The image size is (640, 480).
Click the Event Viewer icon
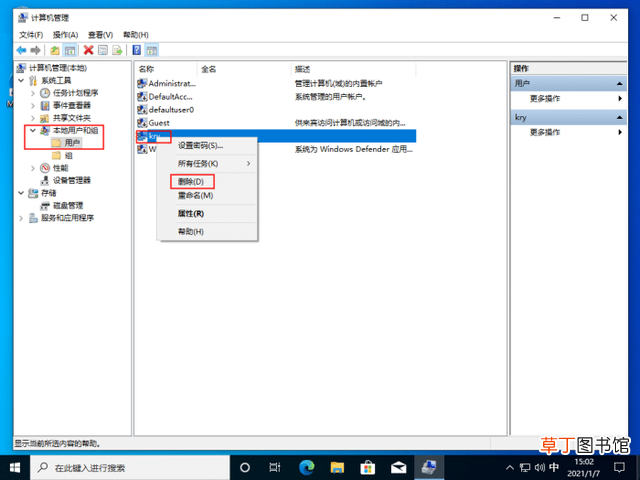45,106
